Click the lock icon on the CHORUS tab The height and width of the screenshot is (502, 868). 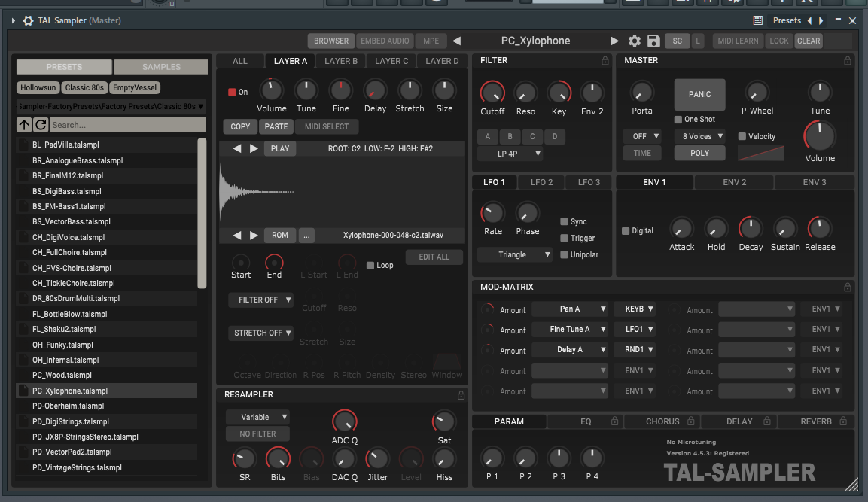691,421
